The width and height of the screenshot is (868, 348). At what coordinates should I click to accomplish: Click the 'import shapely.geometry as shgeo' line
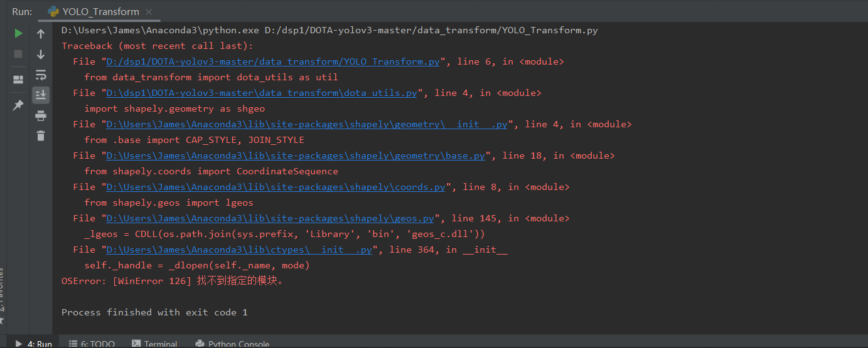(174, 108)
